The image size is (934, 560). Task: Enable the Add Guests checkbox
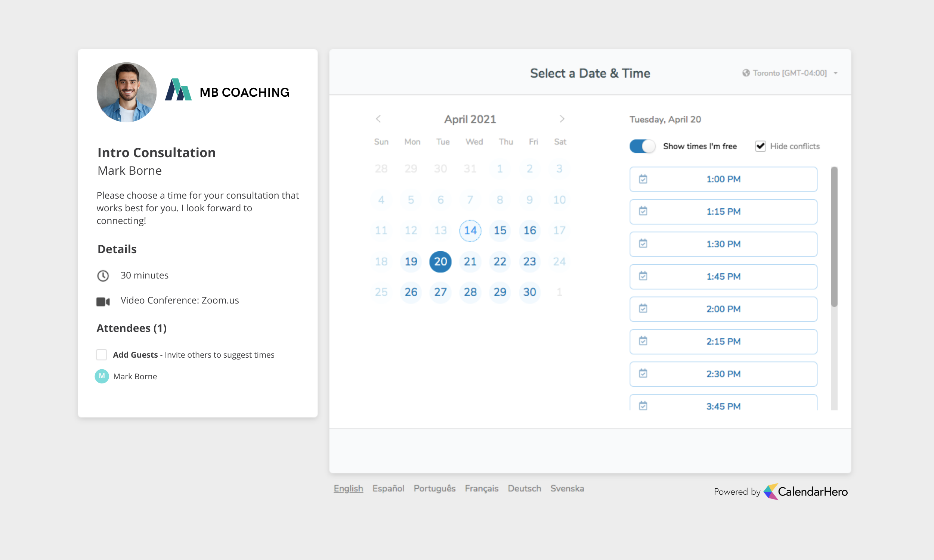(102, 355)
